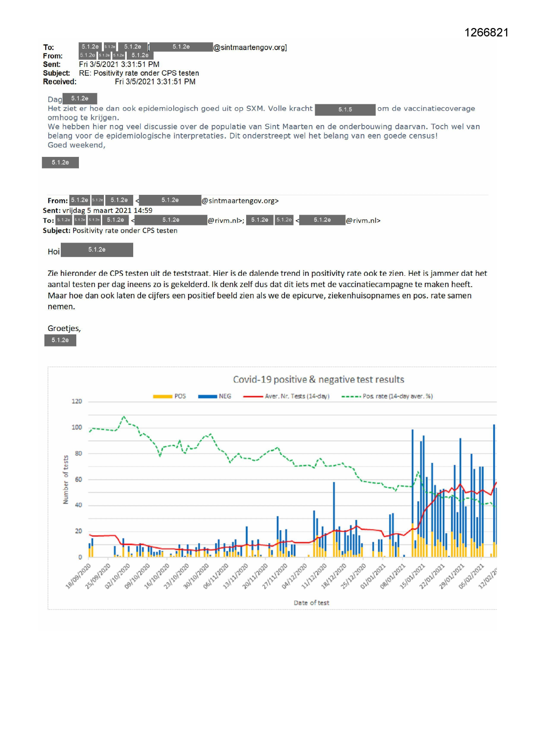The width and height of the screenshot is (535, 756).
Task: Click the sent time 'vrijdag 5 maart 2021 14:59'
Action: 107,211
